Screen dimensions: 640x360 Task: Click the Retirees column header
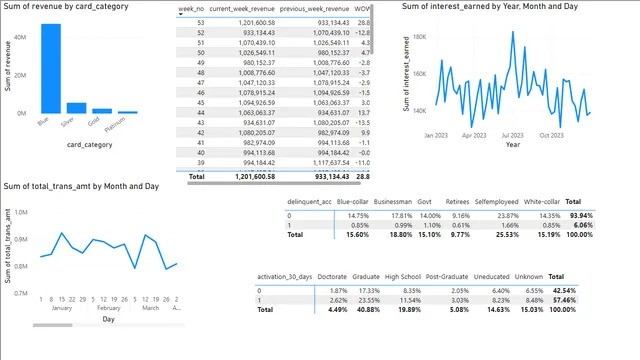[x=458, y=202]
